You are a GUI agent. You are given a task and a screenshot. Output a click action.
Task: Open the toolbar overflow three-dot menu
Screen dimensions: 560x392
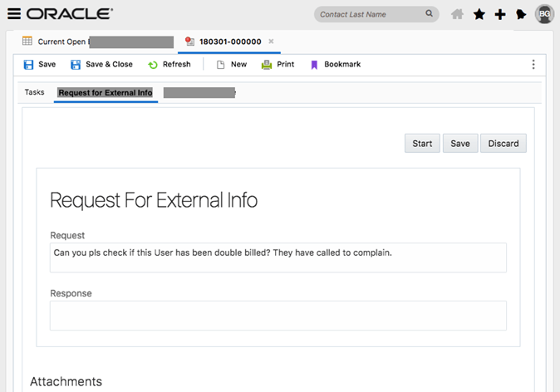click(533, 65)
